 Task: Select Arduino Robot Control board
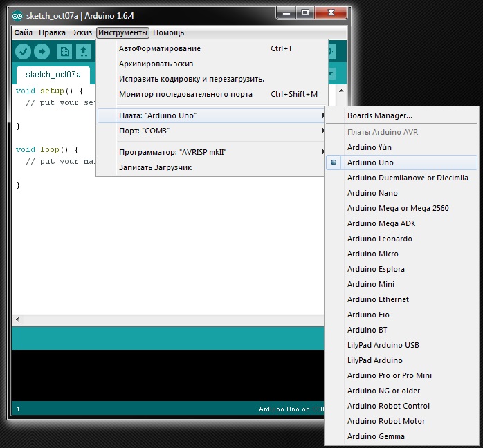[401, 406]
